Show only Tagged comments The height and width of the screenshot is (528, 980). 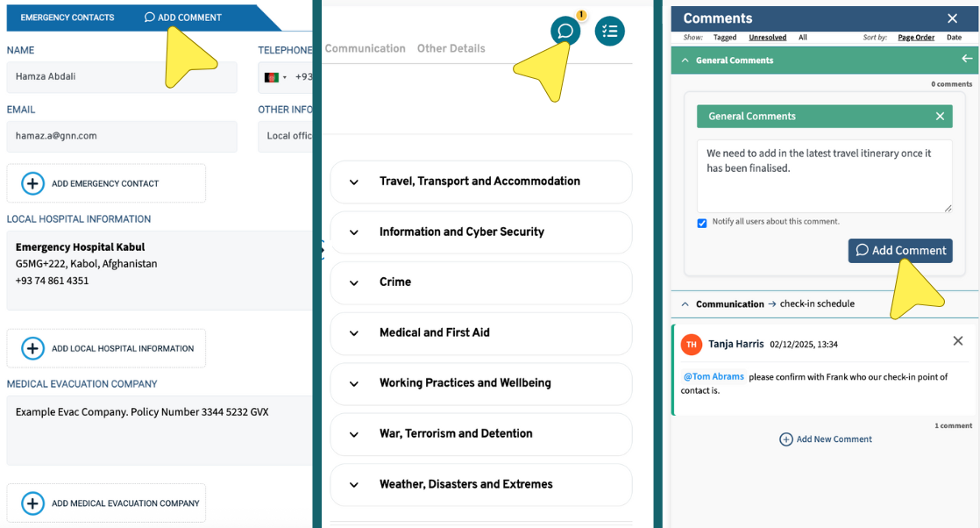tap(724, 38)
